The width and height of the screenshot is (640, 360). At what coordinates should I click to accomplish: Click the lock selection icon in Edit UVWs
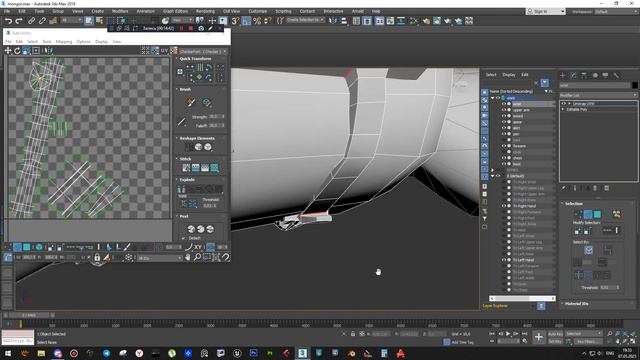point(97,257)
